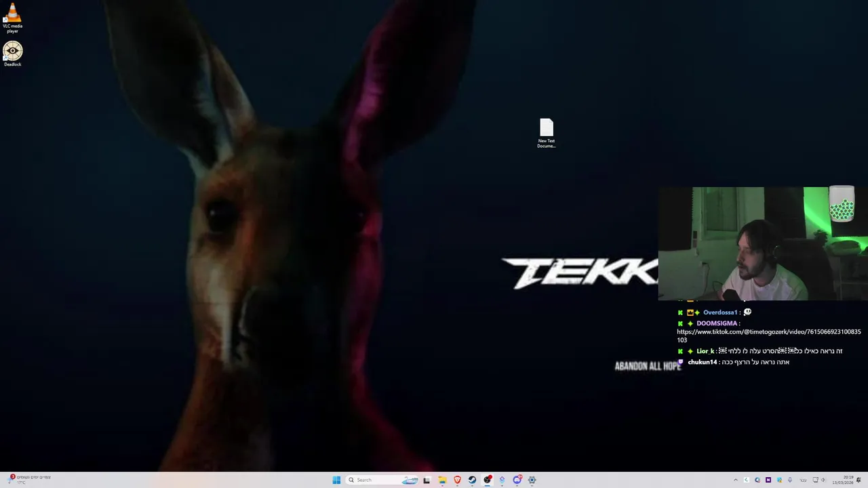This screenshot has width=868, height=488.
Task: Open the purple diamond app in taskbar
Action: pyautogui.click(x=502, y=480)
